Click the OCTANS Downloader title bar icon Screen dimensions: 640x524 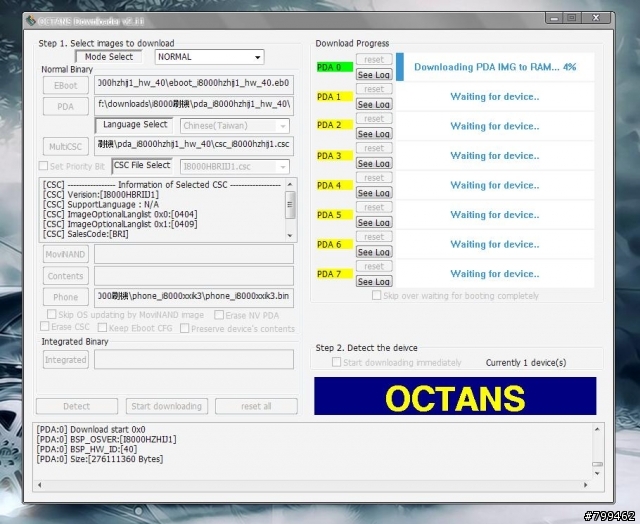(x=30, y=20)
